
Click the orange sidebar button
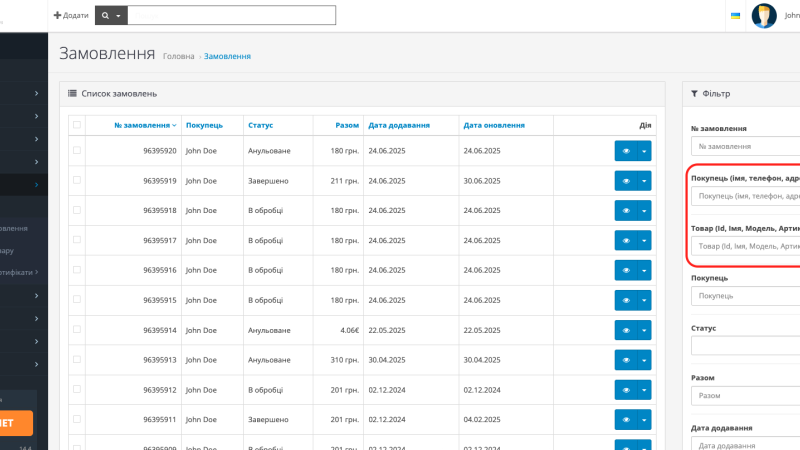(x=16, y=423)
